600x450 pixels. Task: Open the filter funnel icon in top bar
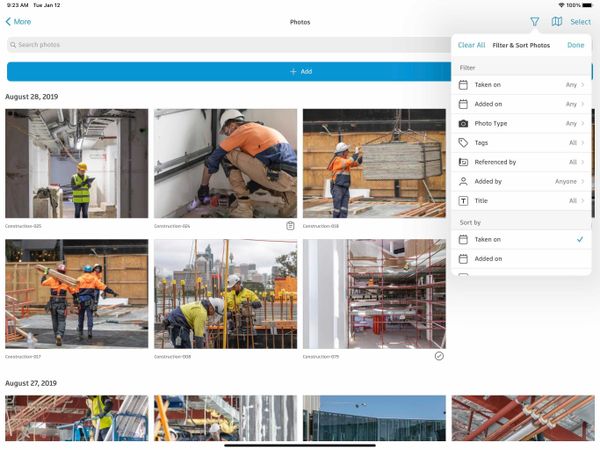coord(535,21)
